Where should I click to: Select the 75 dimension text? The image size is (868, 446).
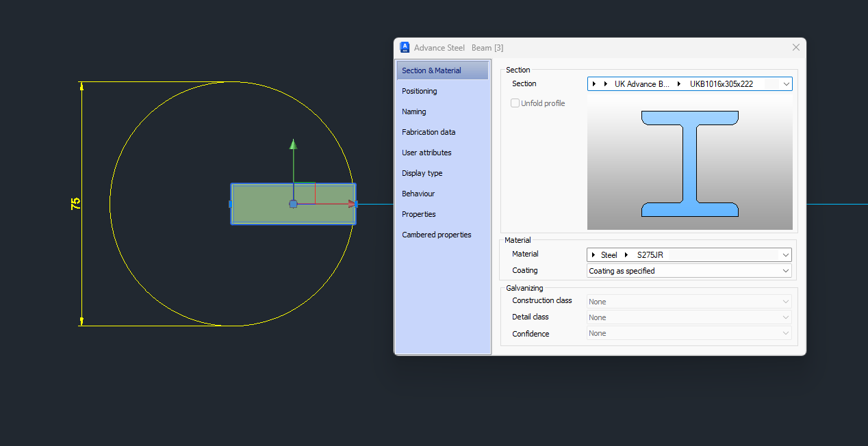point(75,203)
